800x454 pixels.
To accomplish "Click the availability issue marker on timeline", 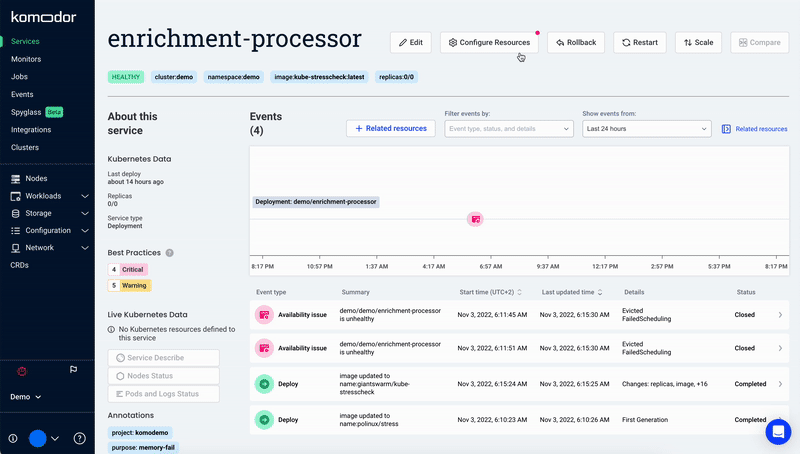I will (x=475, y=219).
